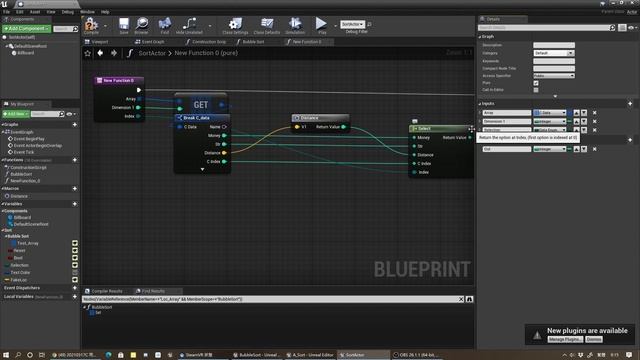Move Dimension 1 input down with arrow

[584, 121]
